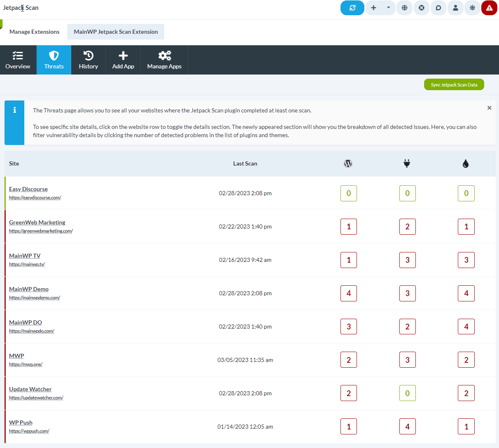Image resolution: width=499 pixels, height=448 pixels.
Task: Click WP Push core threats count 1
Action: [x=349, y=427]
